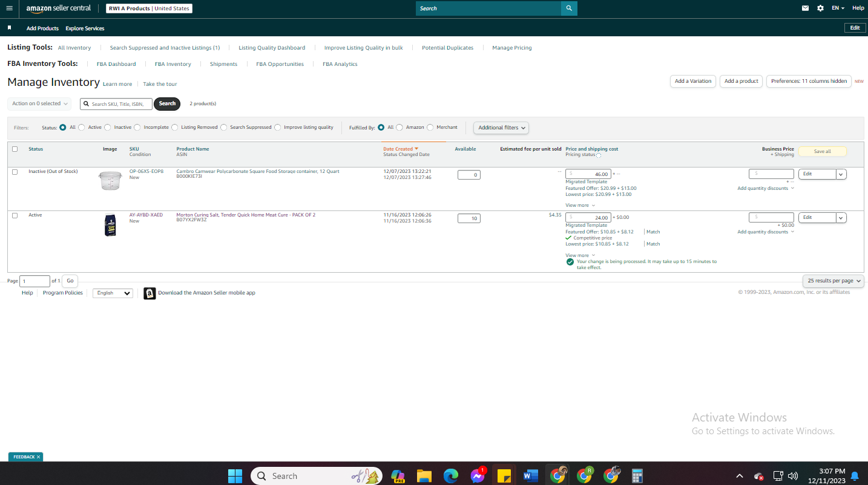The image size is (868, 485).
Task: Open Messenger from the taskbar
Action: click(478, 476)
